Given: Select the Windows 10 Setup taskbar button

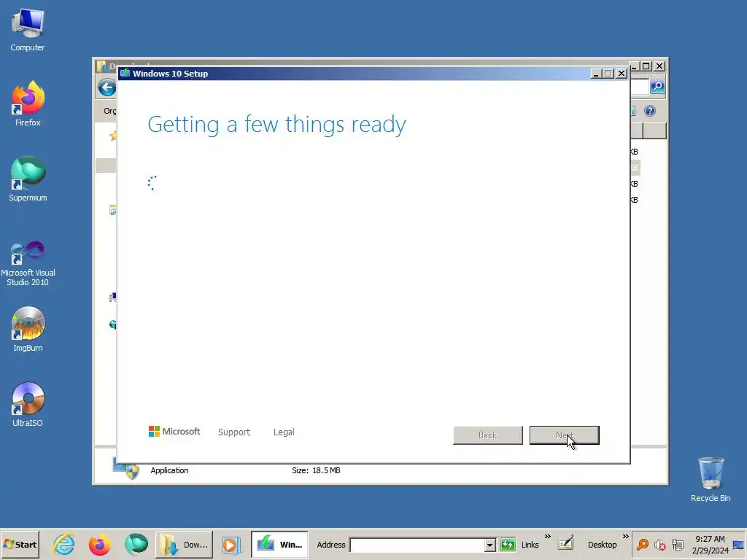Looking at the screenshot, I should 279,544.
